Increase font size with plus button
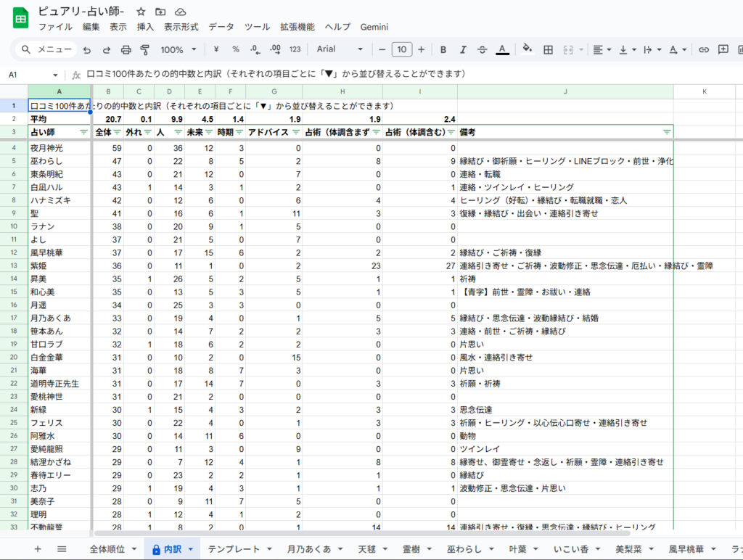Image resolution: width=743 pixels, height=560 pixels. point(422,49)
